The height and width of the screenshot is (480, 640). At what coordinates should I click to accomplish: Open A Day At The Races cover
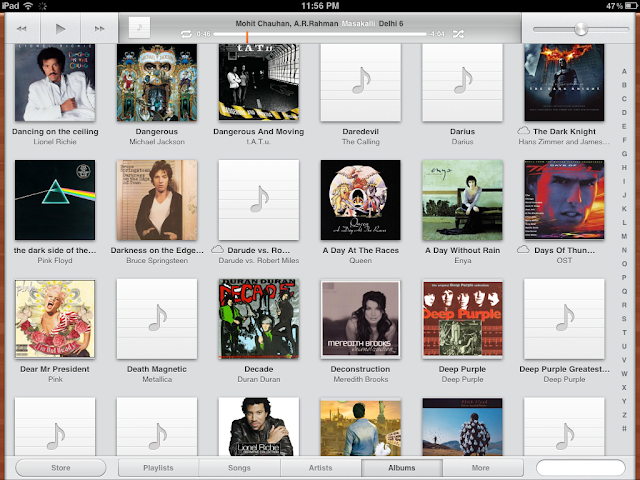pyautogui.click(x=360, y=200)
